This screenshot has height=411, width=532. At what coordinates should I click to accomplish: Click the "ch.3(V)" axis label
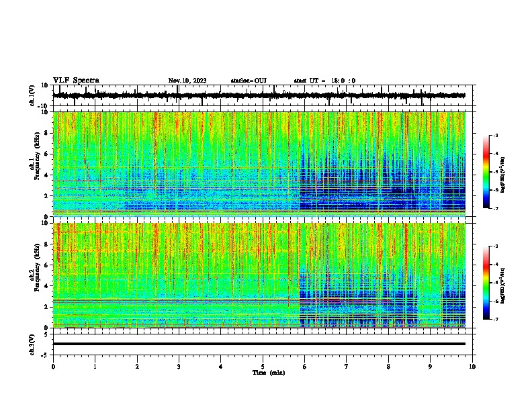click(32, 345)
